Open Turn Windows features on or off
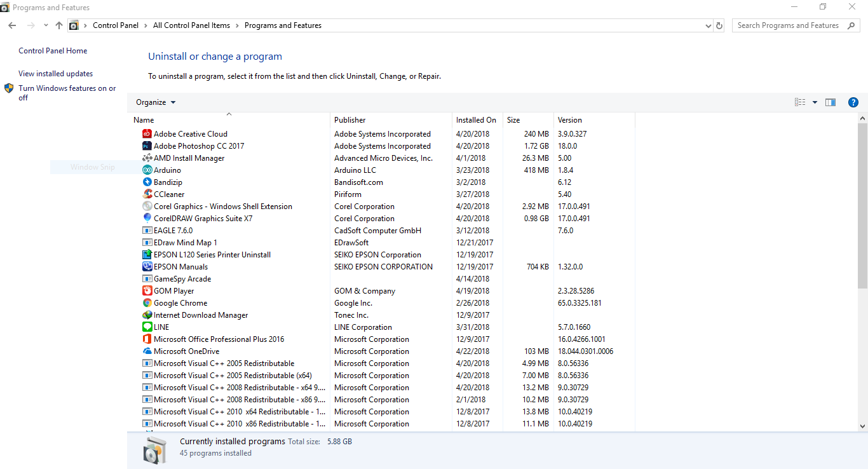This screenshot has height=469, width=868. [67, 93]
